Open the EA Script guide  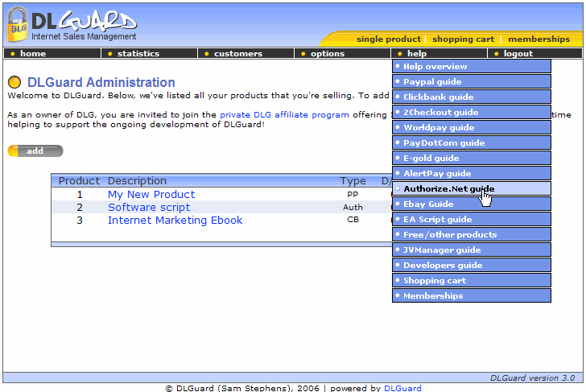pos(472,220)
